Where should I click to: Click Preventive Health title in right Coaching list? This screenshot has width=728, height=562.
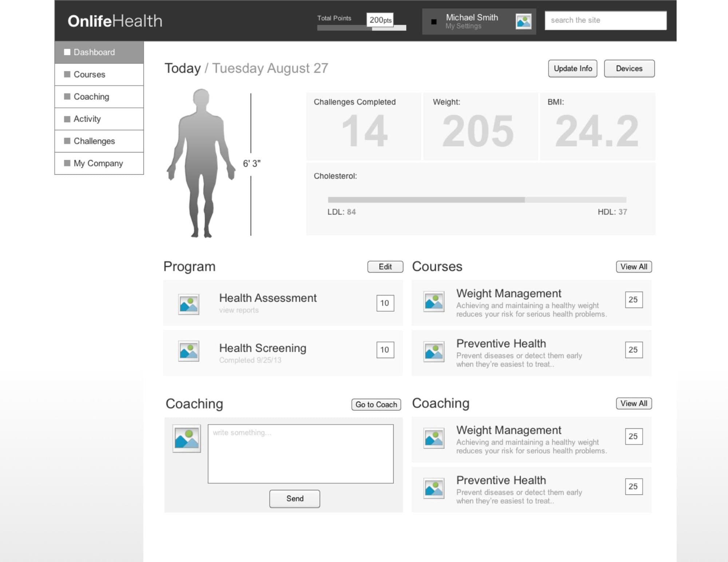(501, 480)
